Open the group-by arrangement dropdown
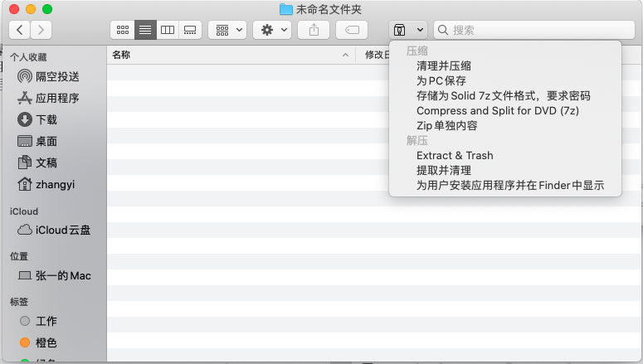This screenshot has height=364, width=643. 227,30
